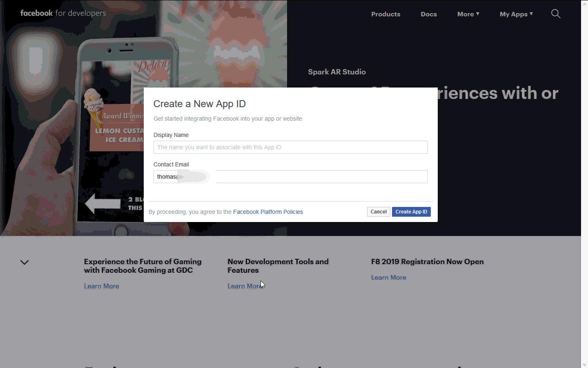This screenshot has height=368, width=588.
Task: Open the Products menu
Action: point(385,14)
